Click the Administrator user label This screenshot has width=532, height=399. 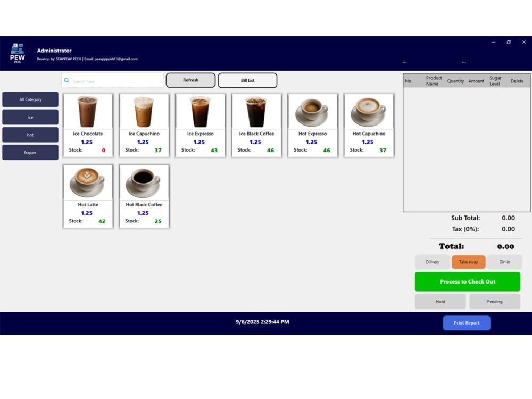click(54, 51)
